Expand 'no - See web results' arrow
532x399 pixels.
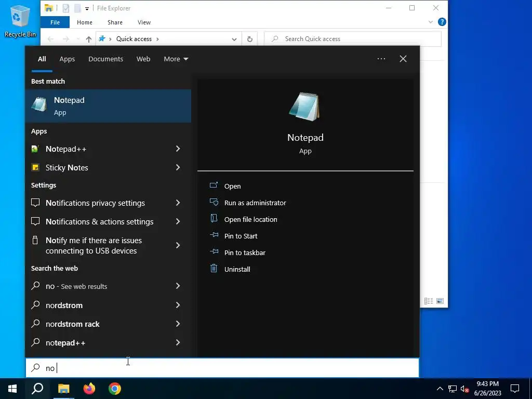178,286
